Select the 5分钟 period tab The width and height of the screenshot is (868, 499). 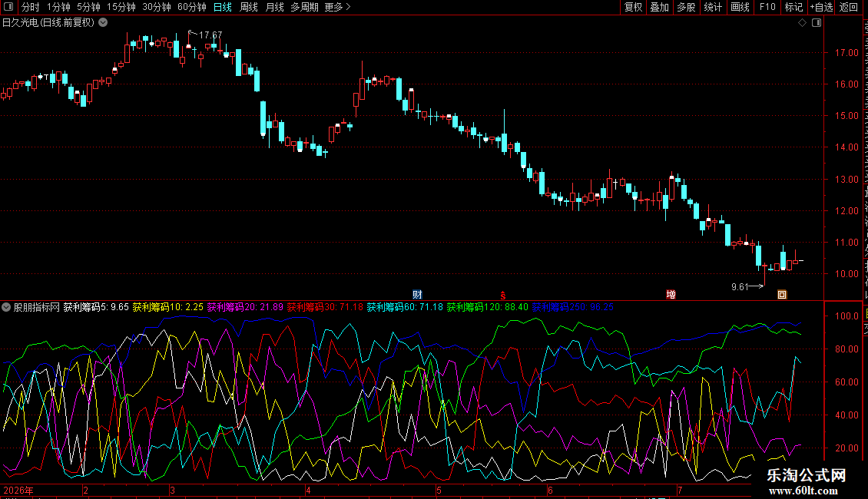88,7
